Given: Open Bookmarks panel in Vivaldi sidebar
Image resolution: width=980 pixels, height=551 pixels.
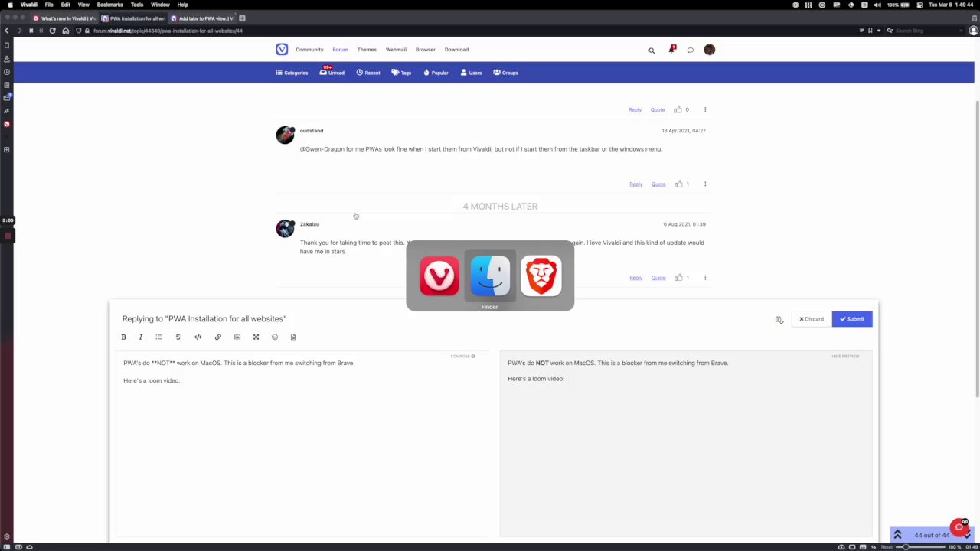Looking at the screenshot, I should pos(7,45).
